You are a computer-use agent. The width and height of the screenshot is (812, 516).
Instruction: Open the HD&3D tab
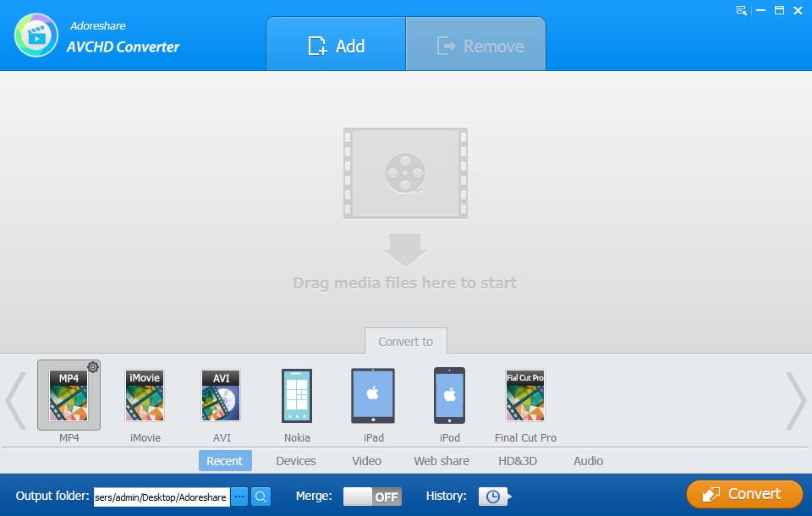pyautogui.click(x=518, y=460)
